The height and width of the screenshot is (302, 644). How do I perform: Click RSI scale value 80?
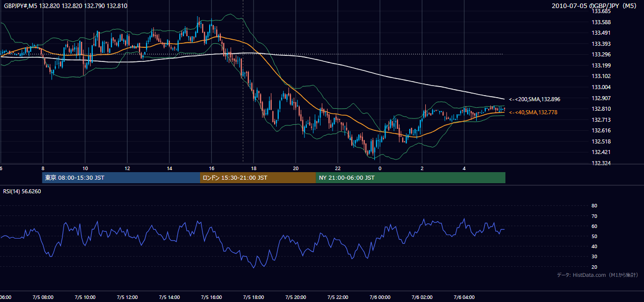coord(594,206)
